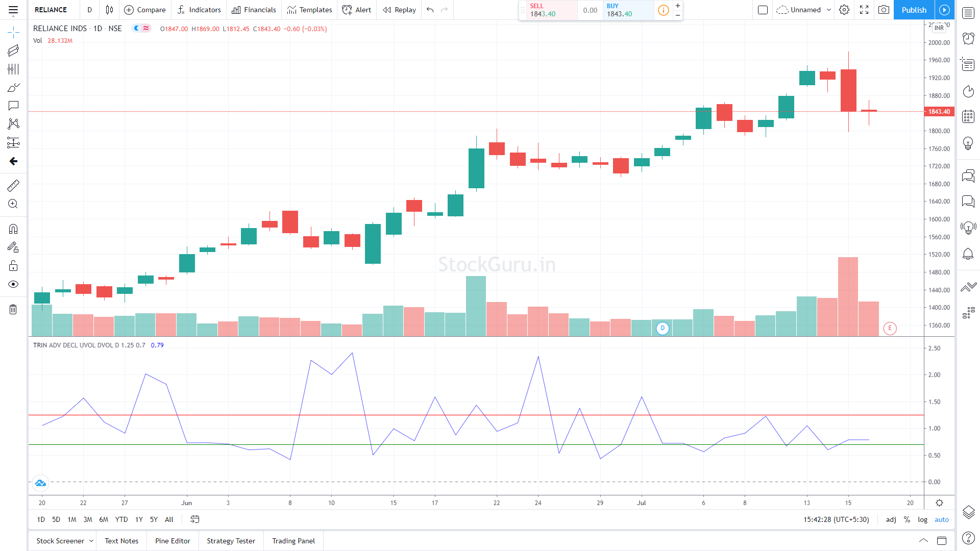The height and width of the screenshot is (551, 980).
Task: Open the help question mark
Action: 968,538
